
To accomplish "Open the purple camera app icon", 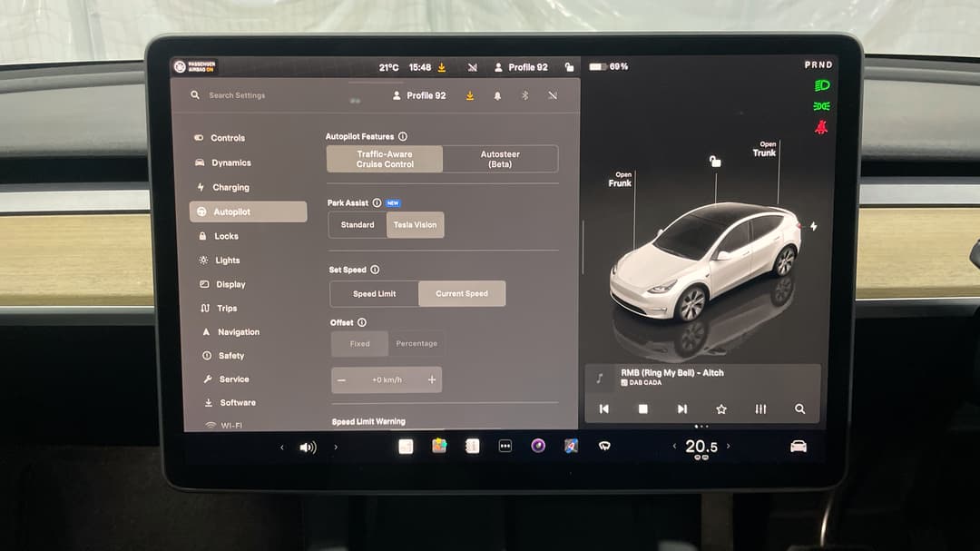I will [538, 446].
